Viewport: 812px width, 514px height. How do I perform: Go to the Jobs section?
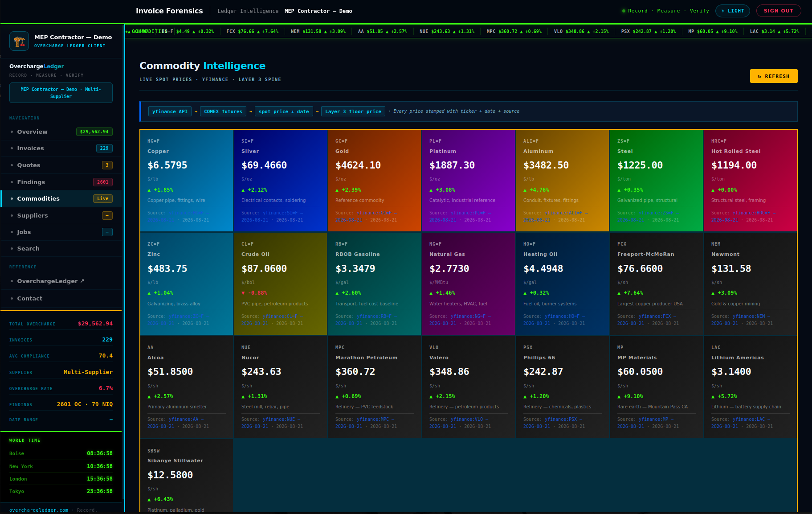click(x=61, y=232)
